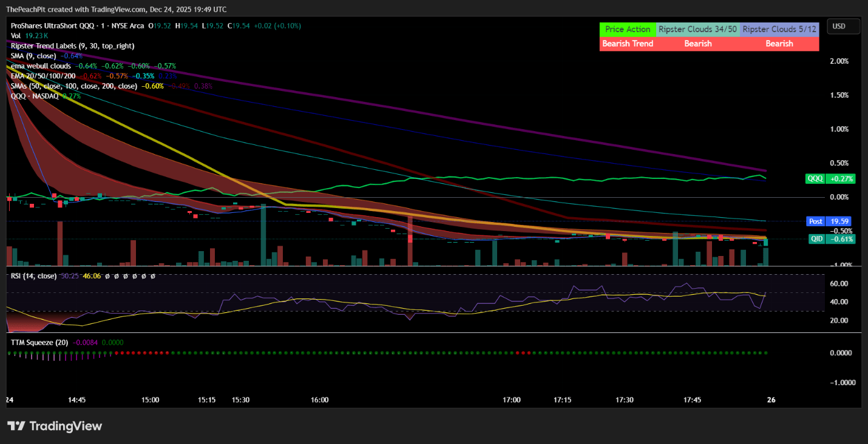Select Ripster Clouds 34/50 table header
Image resolution: width=868 pixels, height=444 pixels.
point(697,29)
